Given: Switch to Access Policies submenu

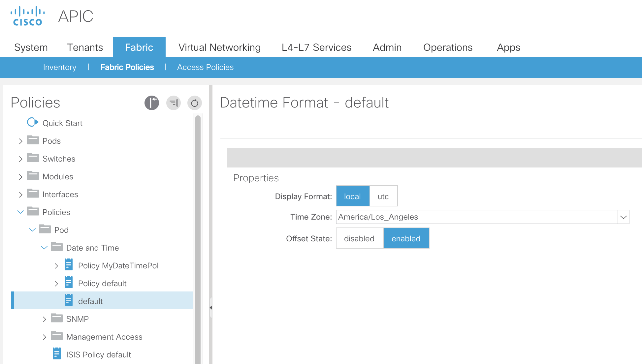Looking at the screenshot, I should click(x=205, y=67).
